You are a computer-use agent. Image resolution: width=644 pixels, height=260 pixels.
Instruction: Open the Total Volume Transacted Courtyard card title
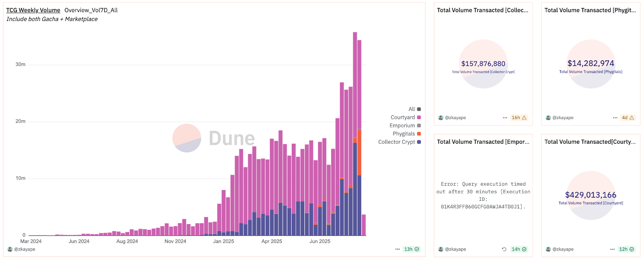[590, 142]
